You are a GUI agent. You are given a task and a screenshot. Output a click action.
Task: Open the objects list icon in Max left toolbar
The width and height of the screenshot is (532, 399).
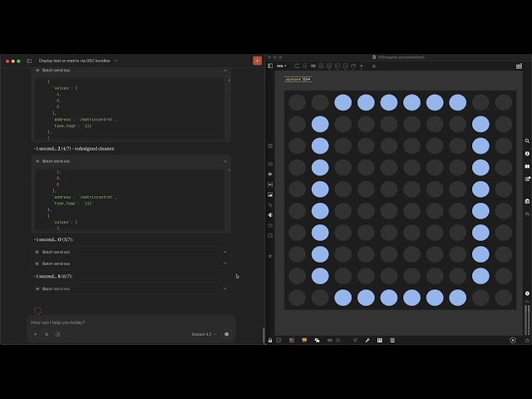(270, 146)
